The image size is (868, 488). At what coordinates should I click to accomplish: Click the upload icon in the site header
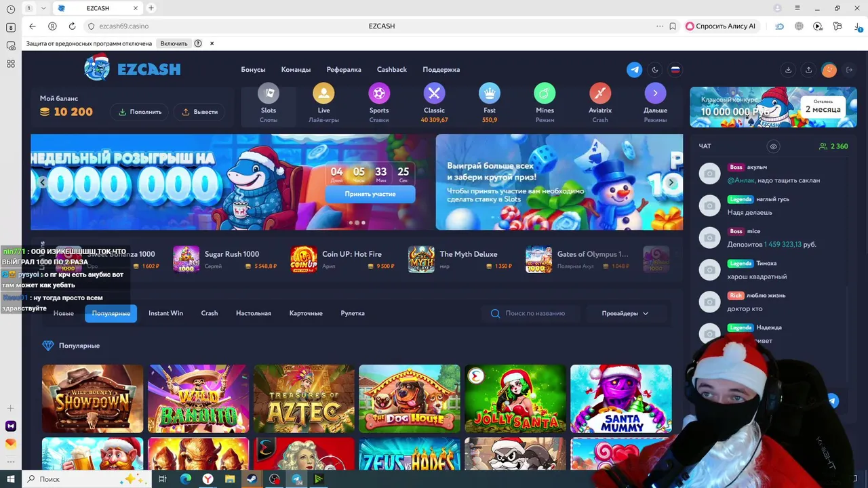pyautogui.click(x=808, y=70)
